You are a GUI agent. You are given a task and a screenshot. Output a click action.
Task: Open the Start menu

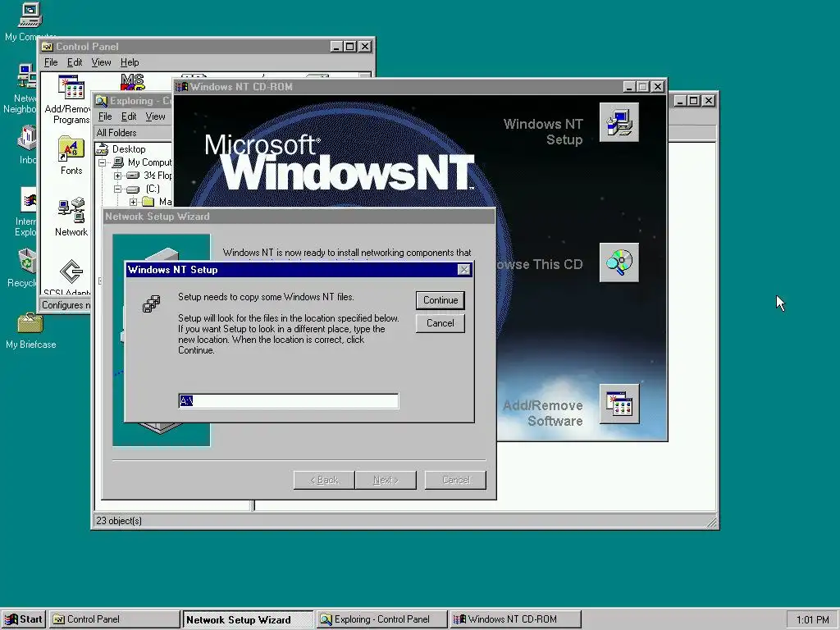(24, 619)
